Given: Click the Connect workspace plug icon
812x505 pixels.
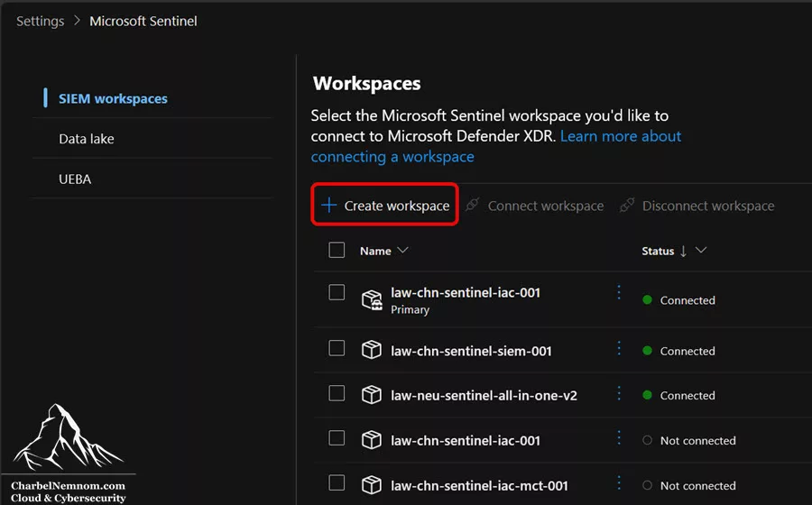Looking at the screenshot, I should point(472,205).
